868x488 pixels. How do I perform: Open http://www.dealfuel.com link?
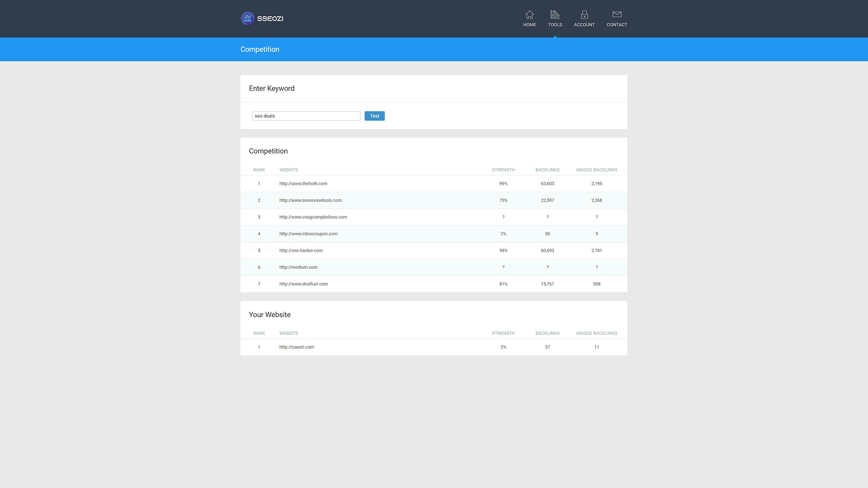point(304,284)
